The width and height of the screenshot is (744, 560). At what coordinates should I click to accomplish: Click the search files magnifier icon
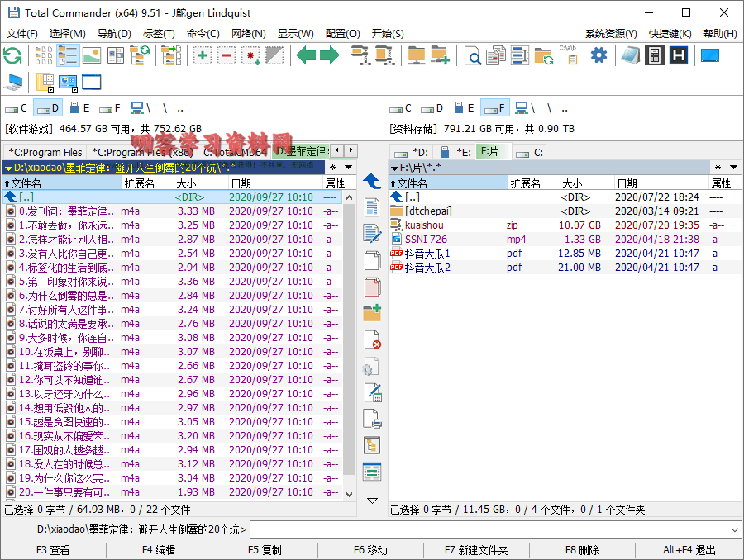tap(473, 55)
